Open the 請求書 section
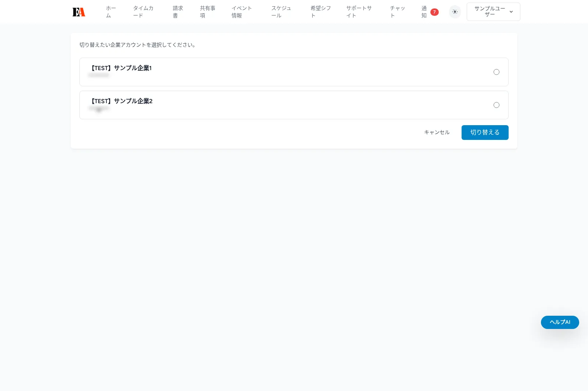The width and height of the screenshot is (588, 391). 178,11
